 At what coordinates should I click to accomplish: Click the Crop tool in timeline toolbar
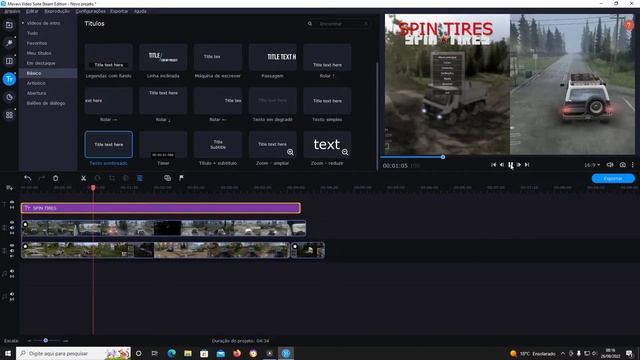pos(112,178)
